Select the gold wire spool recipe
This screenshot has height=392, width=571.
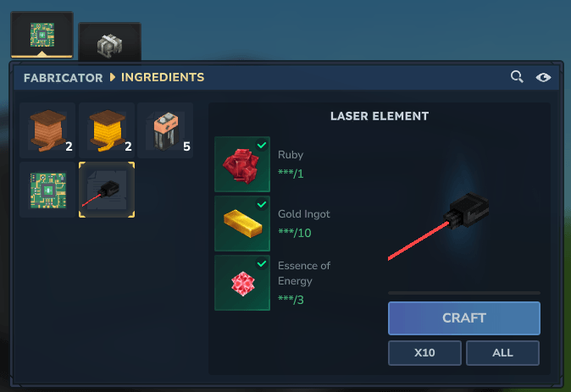(x=107, y=130)
